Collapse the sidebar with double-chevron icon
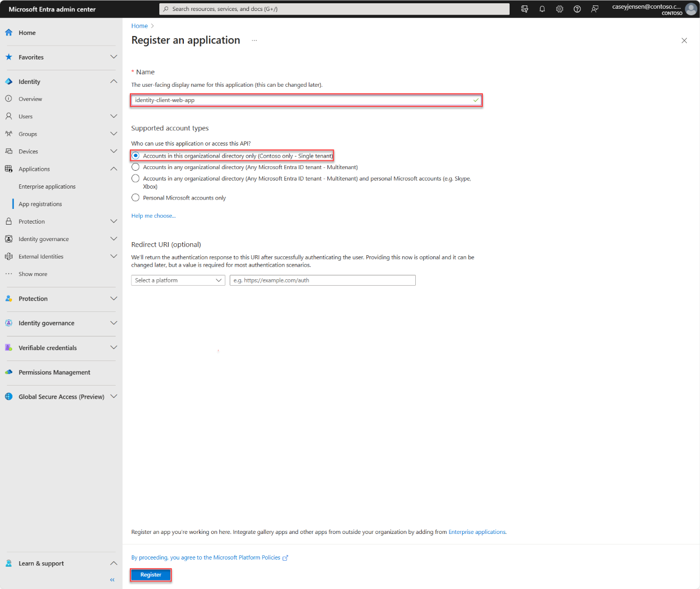This screenshot has height=589, width=700. point(112,580)
